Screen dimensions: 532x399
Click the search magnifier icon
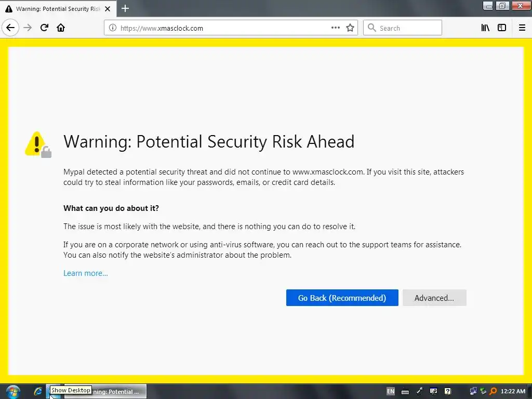(372, 28)
